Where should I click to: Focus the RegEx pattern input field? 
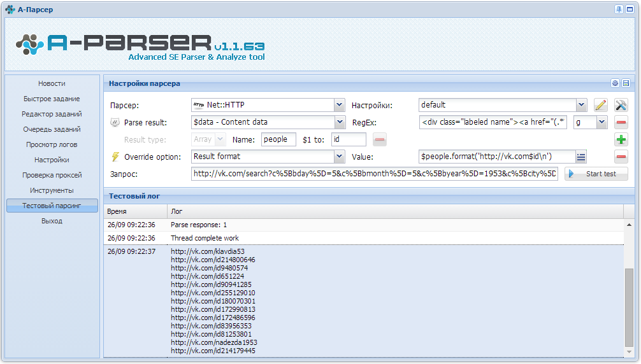tap(493, 122)
